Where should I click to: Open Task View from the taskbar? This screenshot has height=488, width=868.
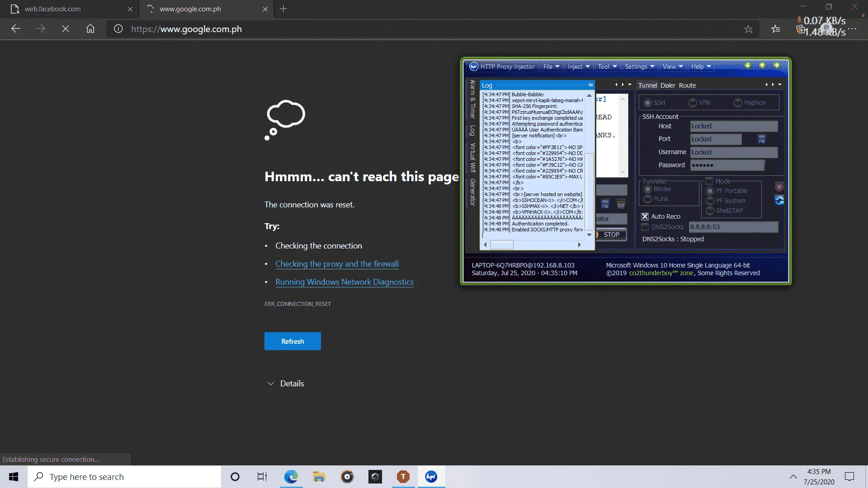(x=262, y=477)
